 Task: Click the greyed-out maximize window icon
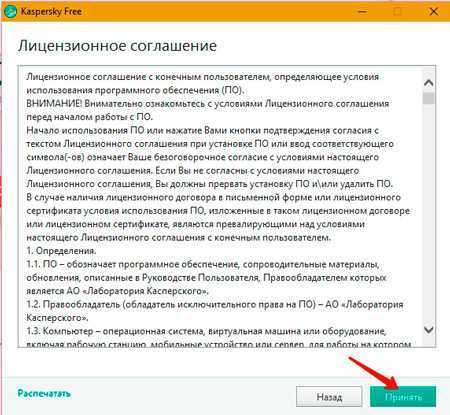tap(397, 12)
